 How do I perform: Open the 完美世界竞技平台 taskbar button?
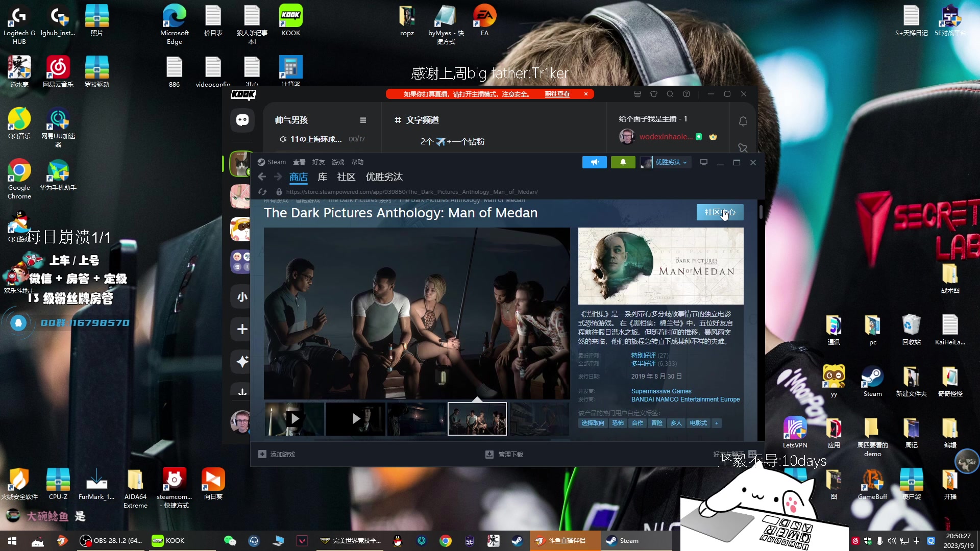point(351,541)
